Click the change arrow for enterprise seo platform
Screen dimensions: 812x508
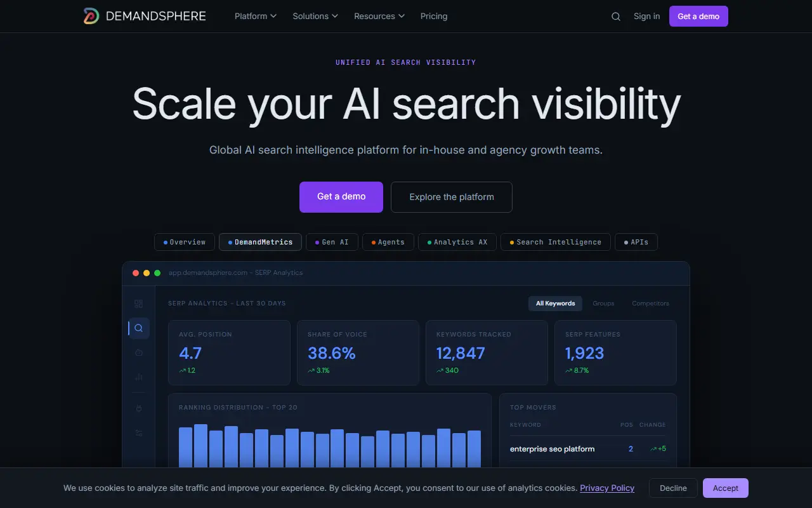pos(653,449)
